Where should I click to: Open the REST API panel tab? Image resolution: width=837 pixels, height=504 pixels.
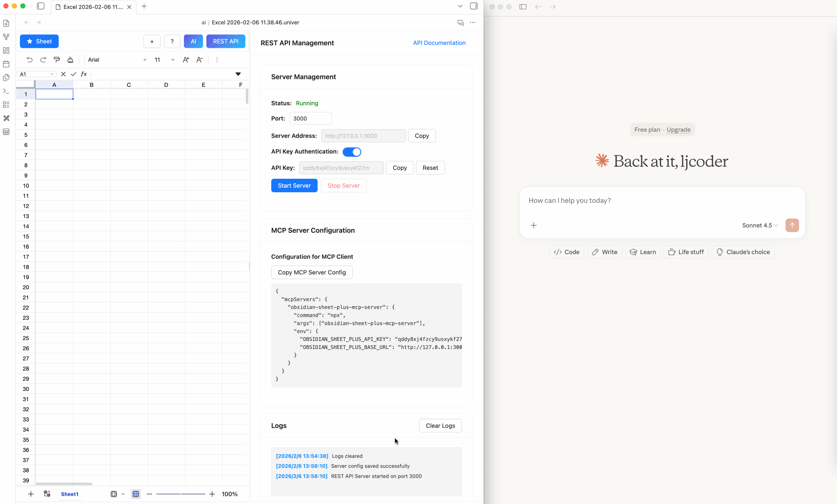click(x=225, y=41)
